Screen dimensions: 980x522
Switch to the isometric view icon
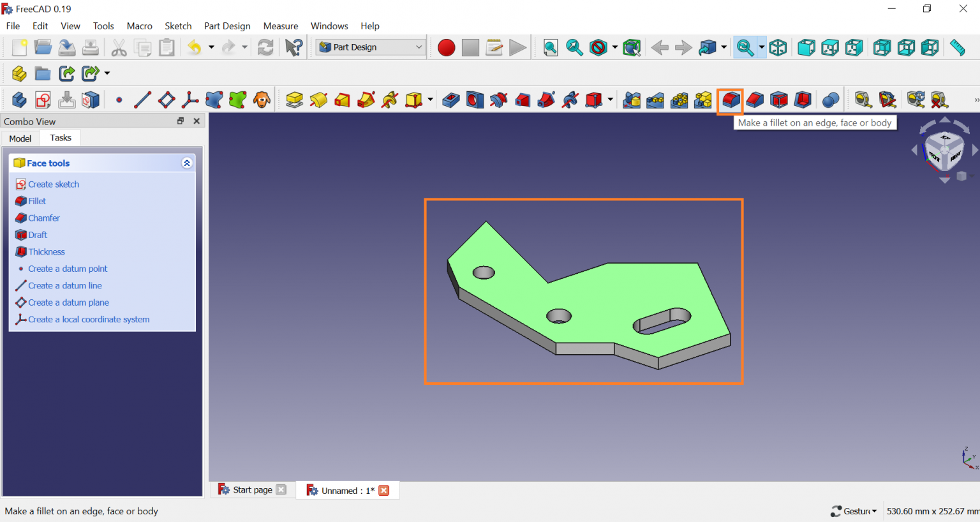click(x=778, y=48)
